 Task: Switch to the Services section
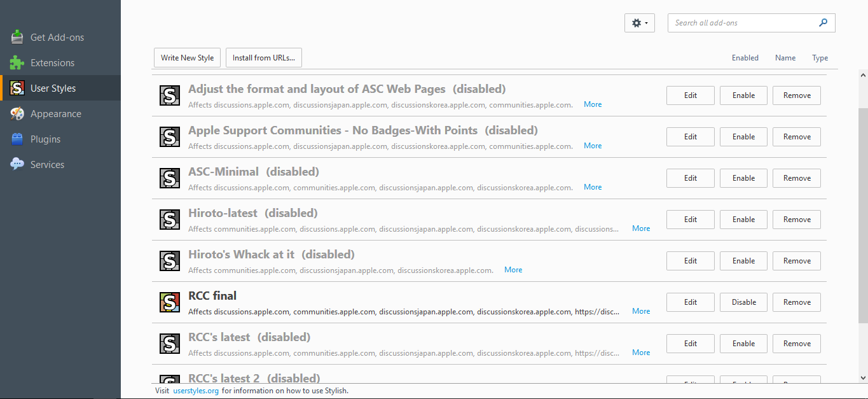point(60,165)
